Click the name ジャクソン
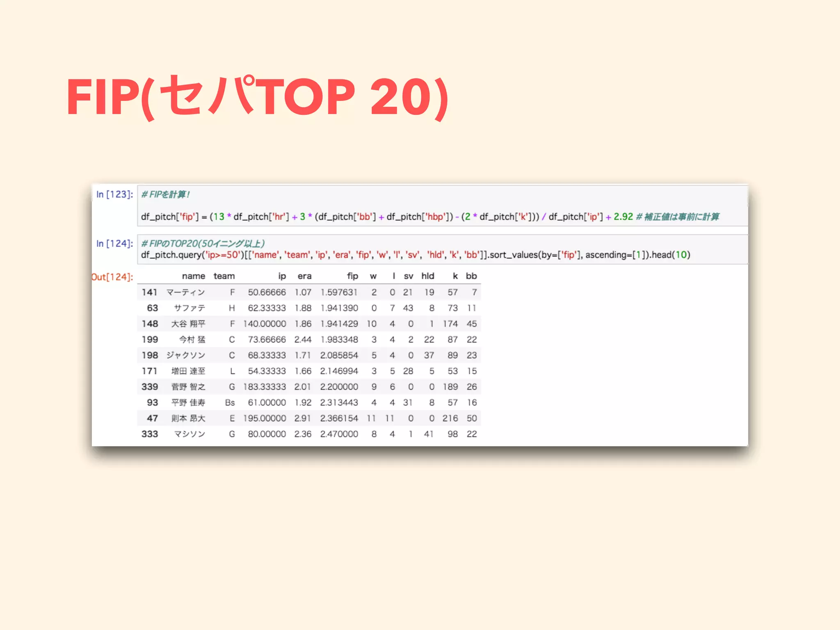Viewport: 840px width, 630px height. [x=186, y=355]
